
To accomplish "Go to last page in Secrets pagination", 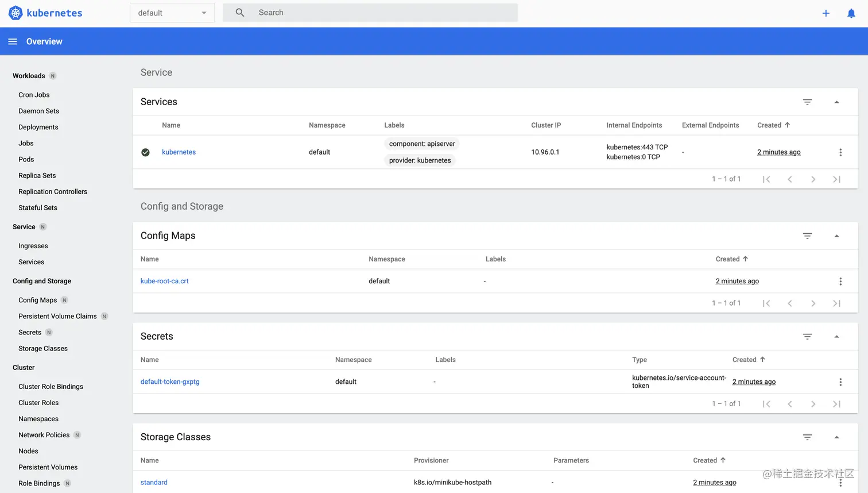I will pyautogui.click(x=836, y=404).
